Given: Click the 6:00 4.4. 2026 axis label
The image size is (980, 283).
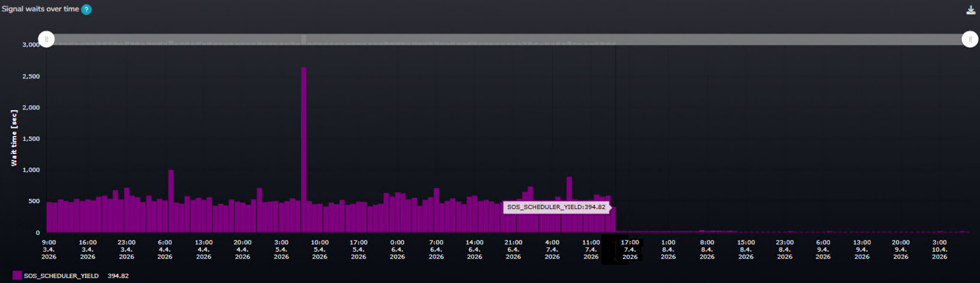Looking at the screenshot, I should pyautogui.click(x=165, y=249).
